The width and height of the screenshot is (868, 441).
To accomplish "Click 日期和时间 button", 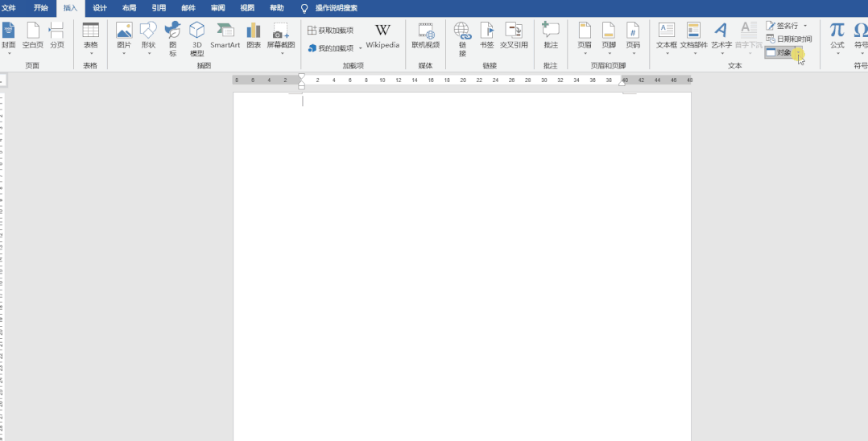I will click(x=789, y=39).
